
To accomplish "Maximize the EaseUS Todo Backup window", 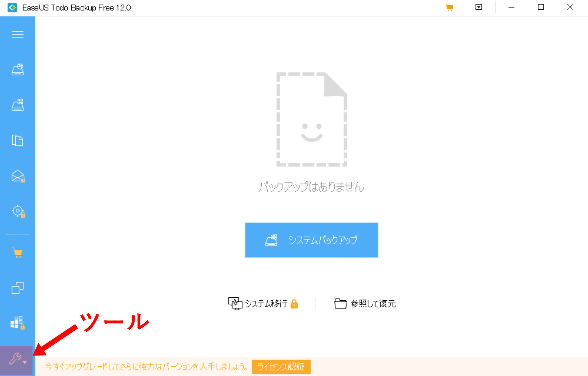I will tap(541, 7).
